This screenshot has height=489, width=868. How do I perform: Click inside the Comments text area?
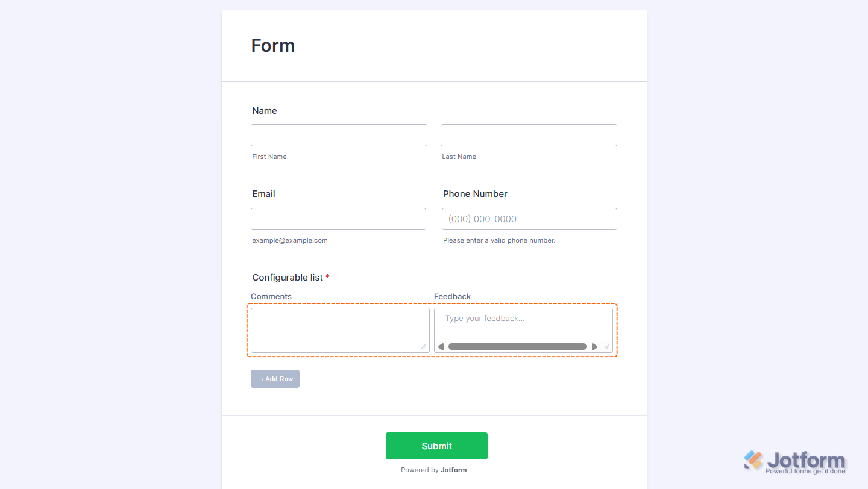[340, 328]
